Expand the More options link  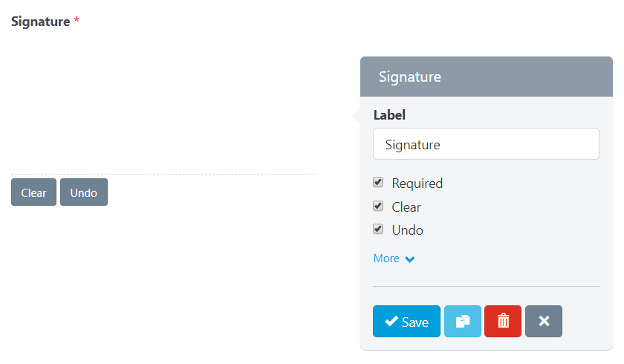coord(386,259)
